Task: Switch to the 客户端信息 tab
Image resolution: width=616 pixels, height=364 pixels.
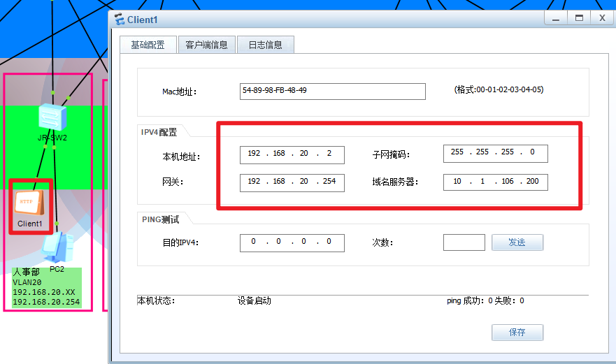Action: (x=206, y=45)
